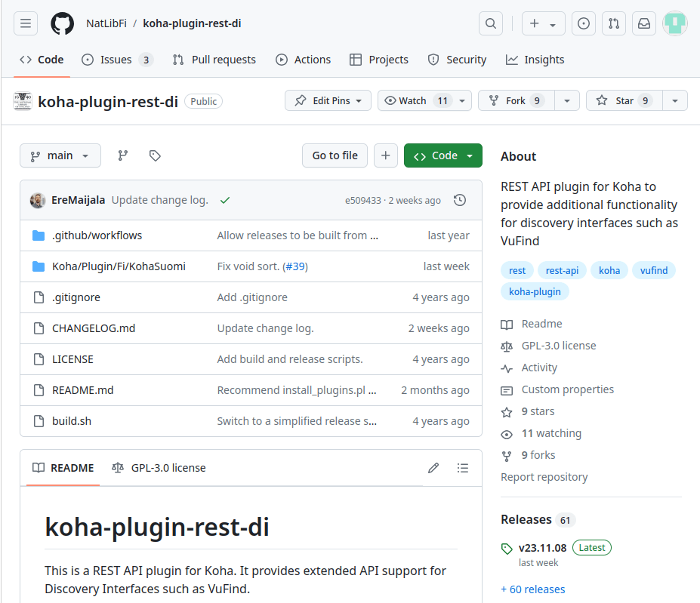700x603 pixels.
Task: Open the .github/workflows folder
Action: [x=97, y=235]
